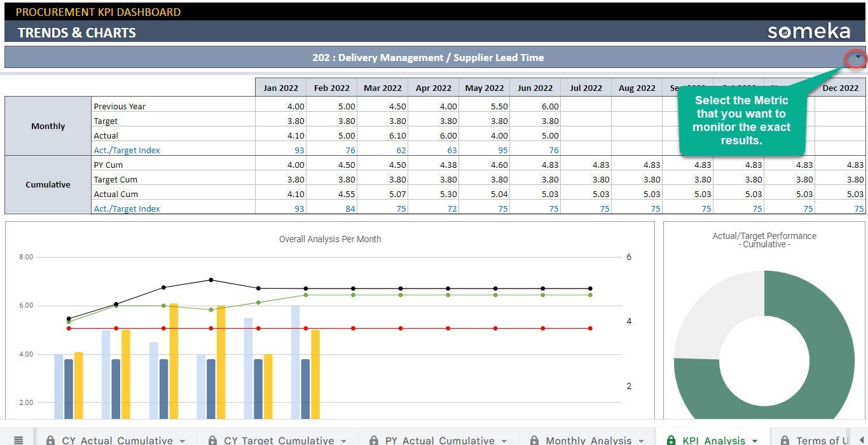Click the lock icon on Monthly Analysis tab
Screen dimensions: 868x445
click(535, 439)
